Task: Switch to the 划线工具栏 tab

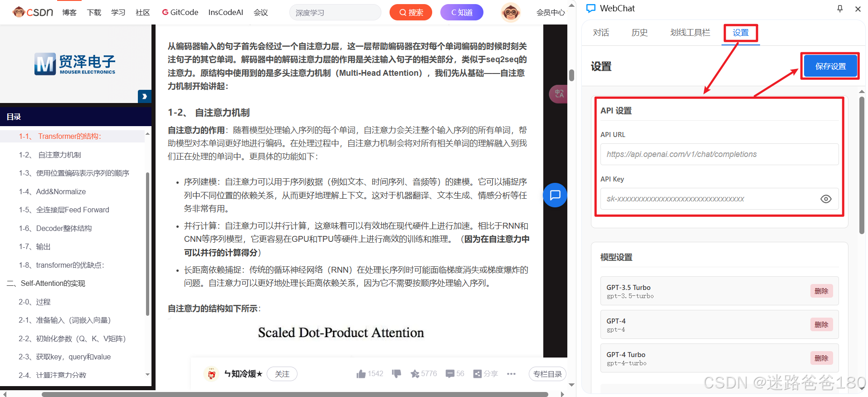Action: tap(690, 33)
